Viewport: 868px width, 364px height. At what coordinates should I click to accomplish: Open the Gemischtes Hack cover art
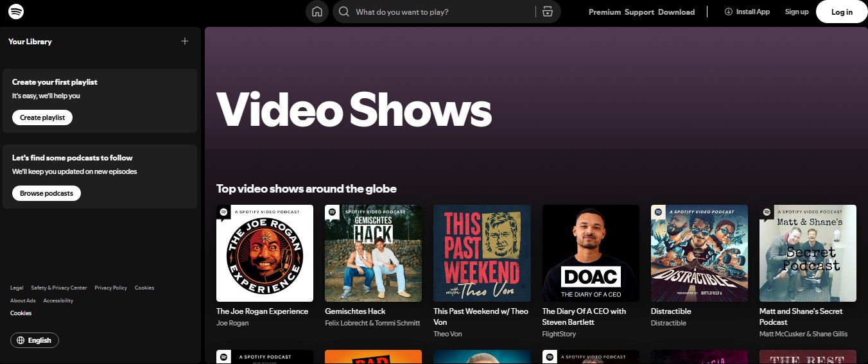tap(373, 253)
